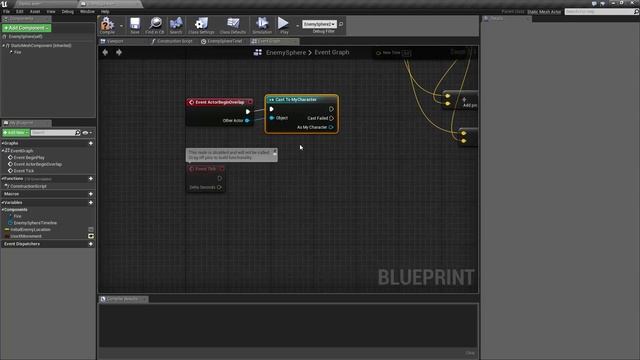Collapse StaticMeshComponent tree arrow

coord(4,46)
